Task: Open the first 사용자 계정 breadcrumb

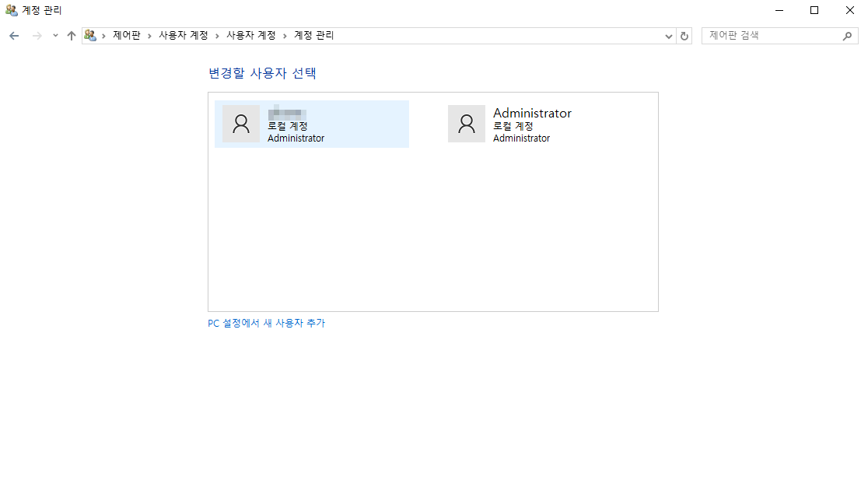Action: tap(184, 36)
